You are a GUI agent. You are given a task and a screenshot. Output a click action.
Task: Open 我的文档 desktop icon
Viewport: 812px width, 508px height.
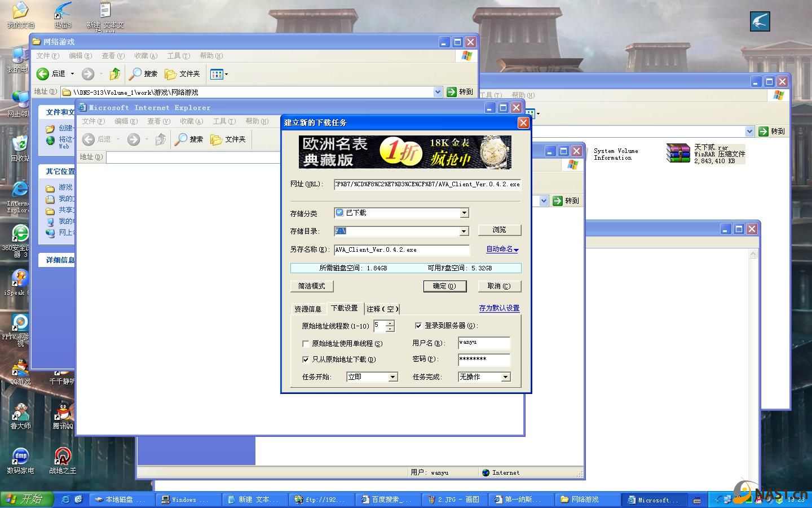coord(20,15)
